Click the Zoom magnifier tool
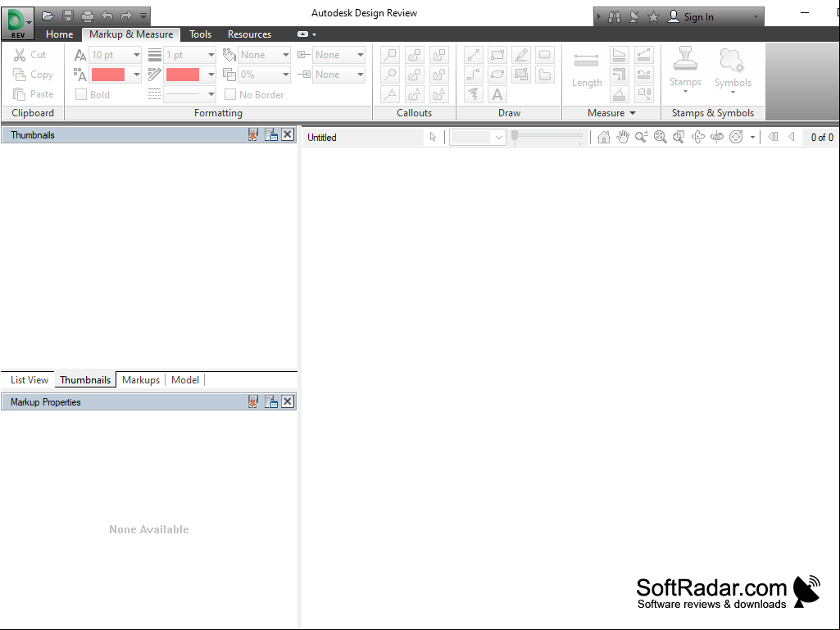840x630 pixels. coord(641,137)
